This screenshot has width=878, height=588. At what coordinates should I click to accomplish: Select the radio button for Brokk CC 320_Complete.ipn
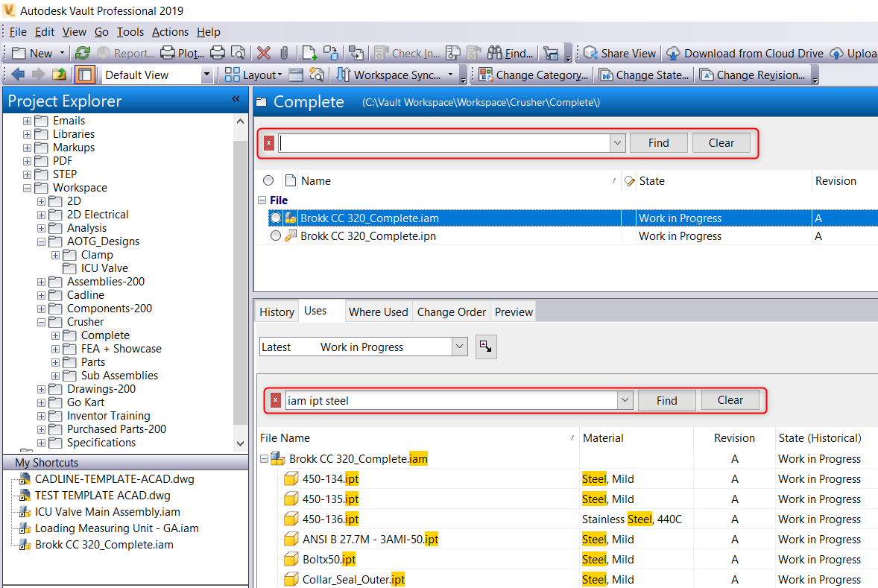point(276,235)
